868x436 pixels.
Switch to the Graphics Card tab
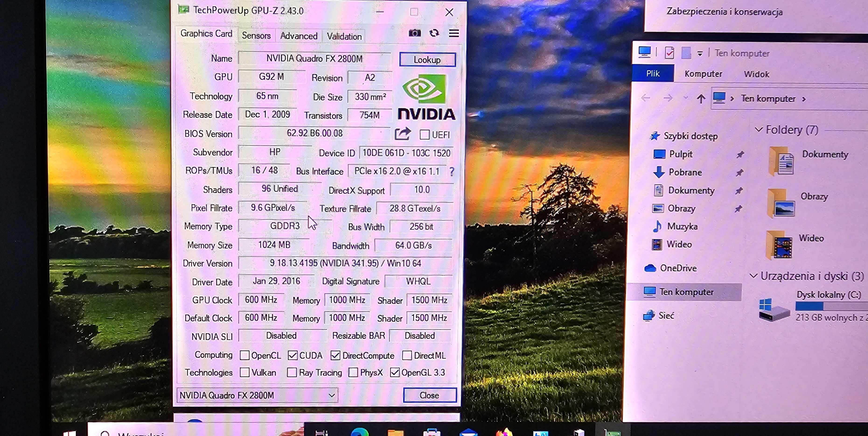(206, 34)
